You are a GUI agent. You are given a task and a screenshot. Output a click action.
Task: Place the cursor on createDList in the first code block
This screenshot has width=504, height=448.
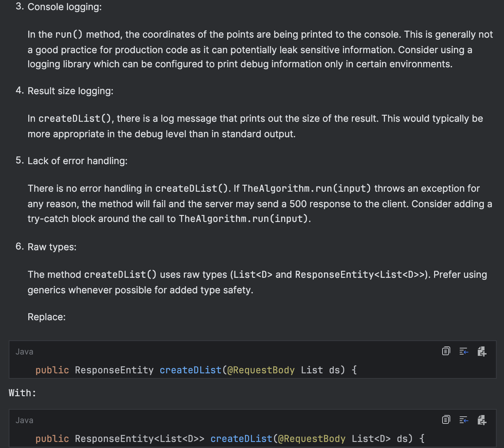click(x=191, y=370)
